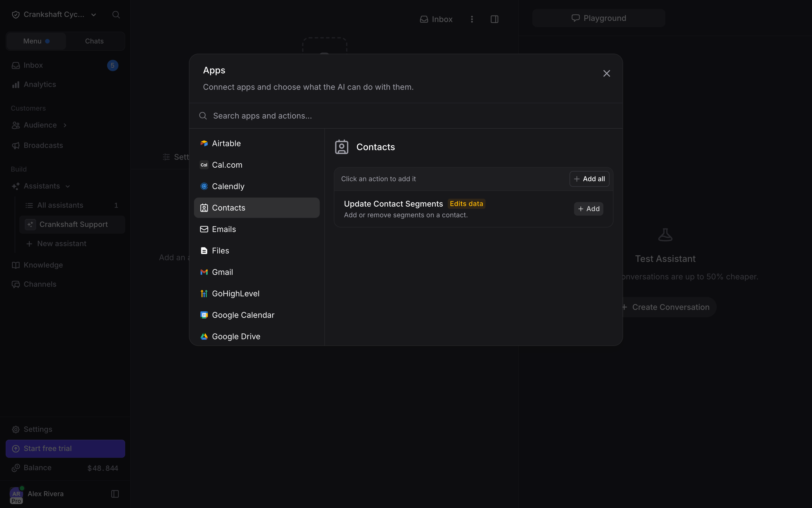Image resolution: width=812 pixels, height=508 pixels.
Task: Click the Airtable app icon
Action: [204, 143]
